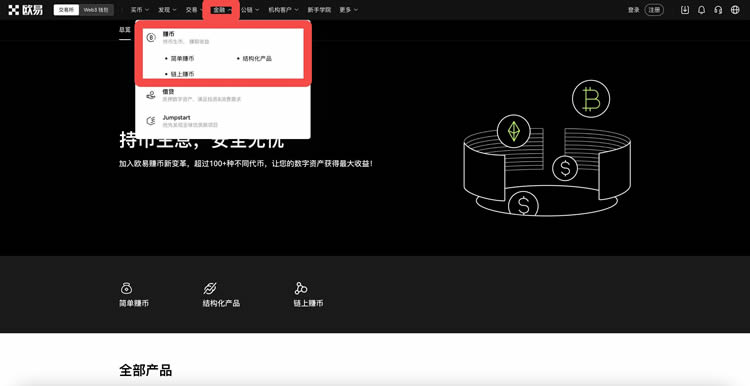Image resolution: width=750 pixels, height=386 pixels.
Task: Click the 登录 login link
Action: click(x=633, y=10)
